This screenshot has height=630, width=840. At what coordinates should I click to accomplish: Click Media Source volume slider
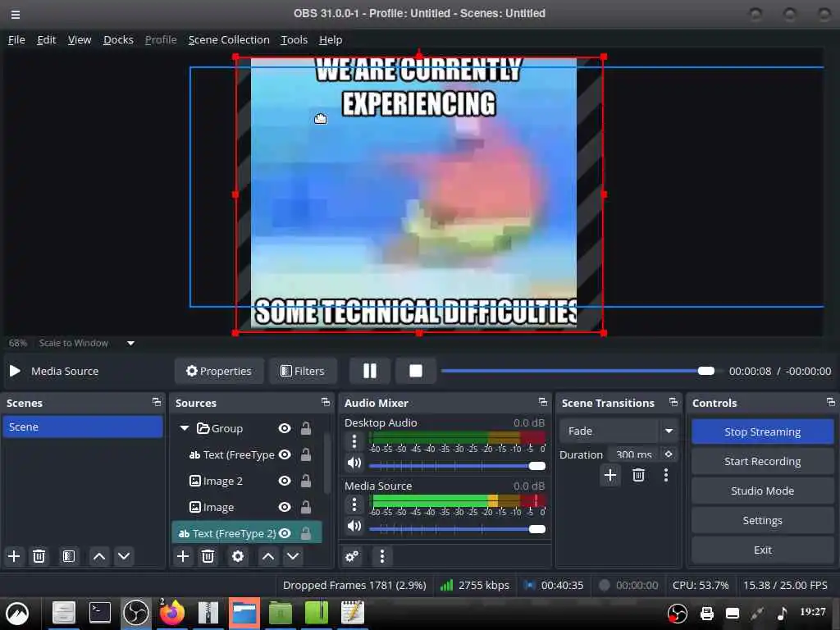point(458,529)
